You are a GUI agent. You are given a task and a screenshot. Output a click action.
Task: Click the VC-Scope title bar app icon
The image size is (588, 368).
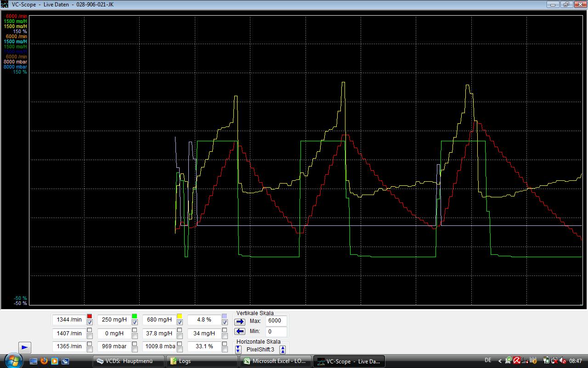point(5,4)
